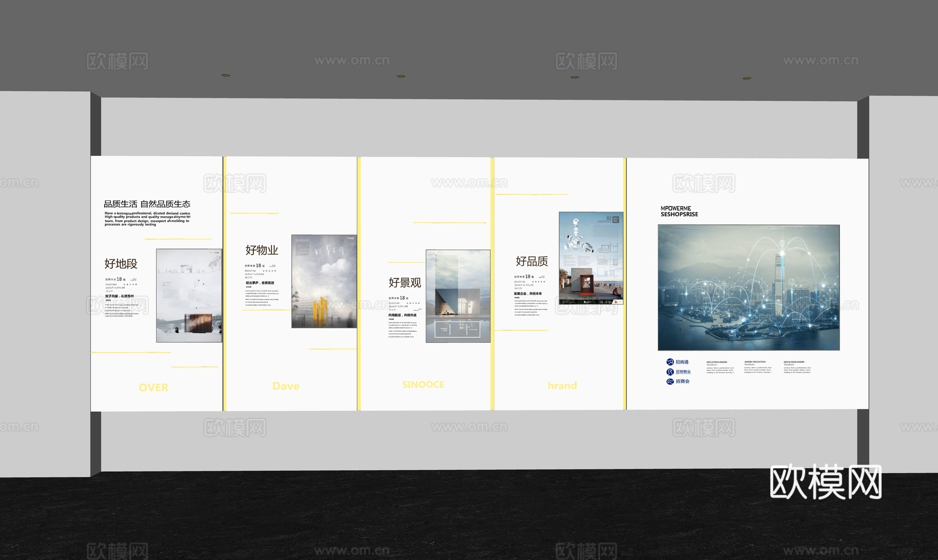Select the 招商会 label
938x560 pixels.
tap(683, 381)
